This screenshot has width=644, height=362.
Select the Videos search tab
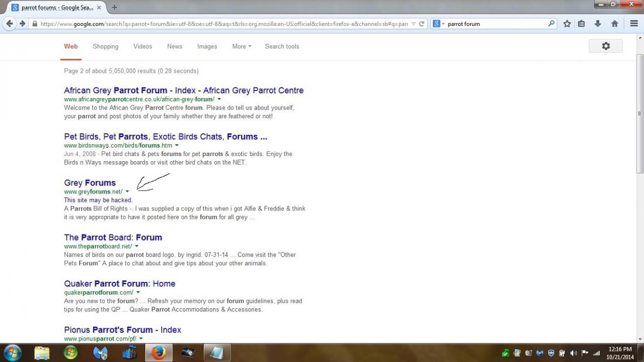(142, 46)
